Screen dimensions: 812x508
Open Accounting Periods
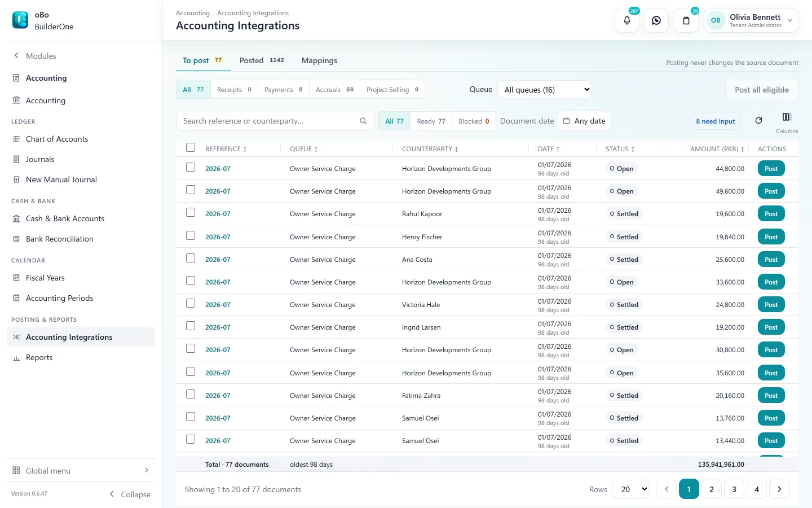[x=60, y=298]
